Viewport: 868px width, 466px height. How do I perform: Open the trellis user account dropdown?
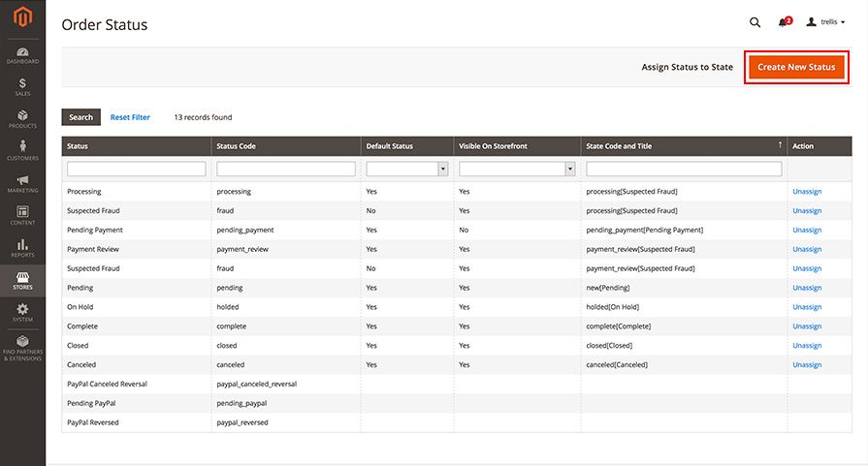[x=826, y=22]
